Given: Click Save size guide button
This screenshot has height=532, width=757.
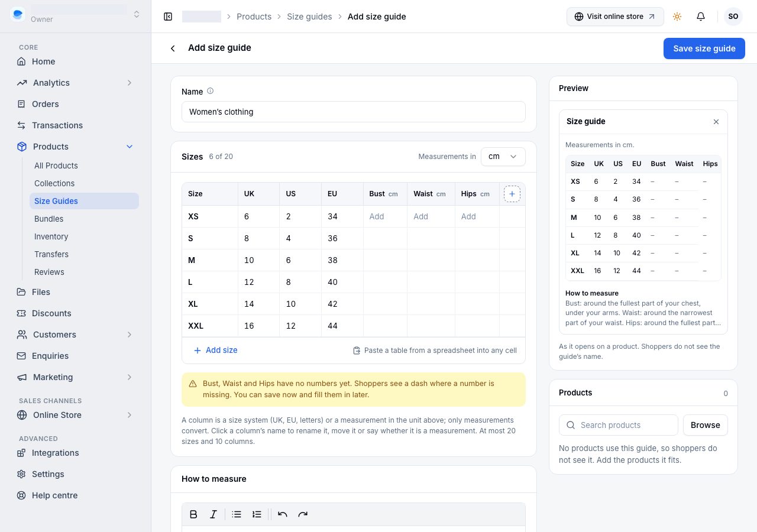Looking at the screenshot, I should (704, 48).
